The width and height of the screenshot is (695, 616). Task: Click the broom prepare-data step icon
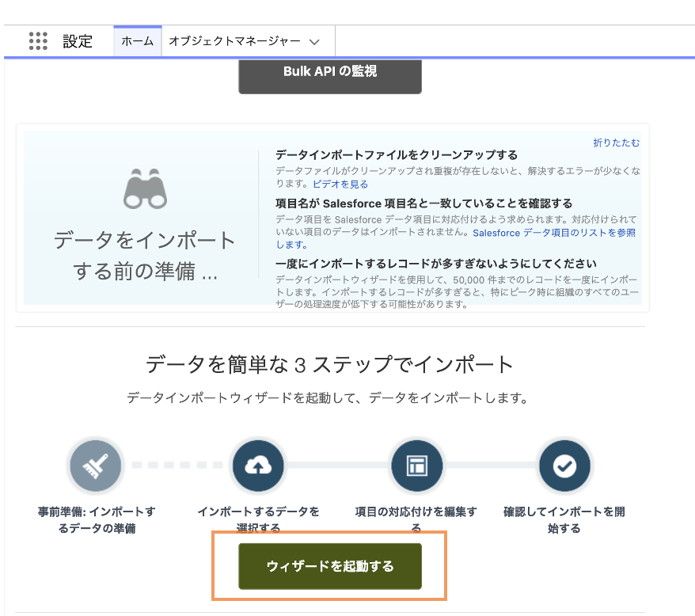click(96, 466)
